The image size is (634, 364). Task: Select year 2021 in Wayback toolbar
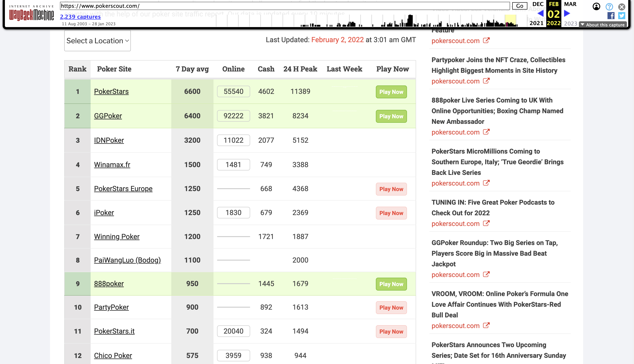pyautogui.click(x=536, y=23)
